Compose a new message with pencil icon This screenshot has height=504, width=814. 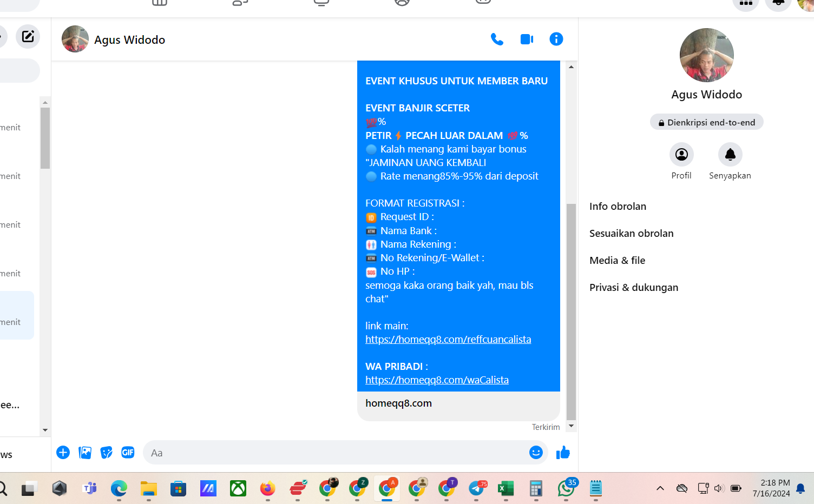click(x=28, y=37)
